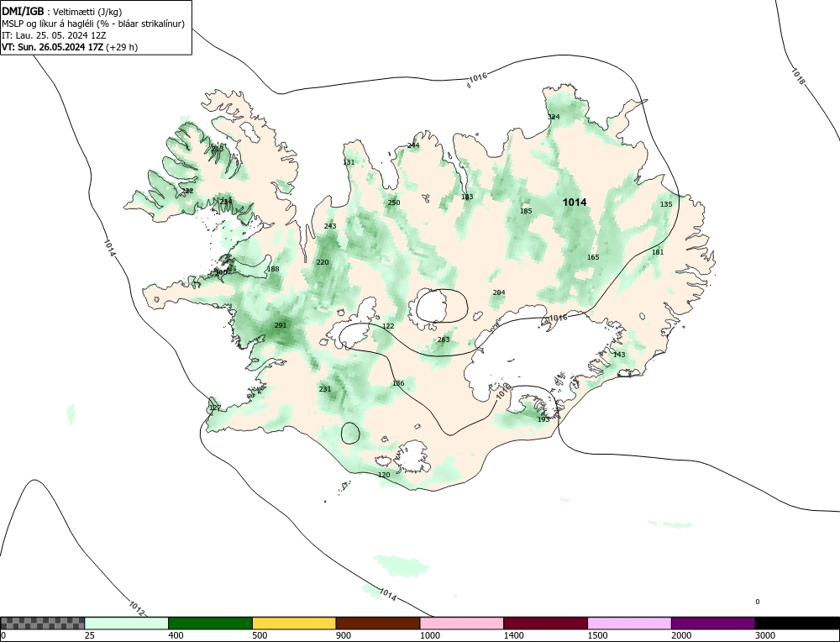Click the map value "231"

click(324, 390)
